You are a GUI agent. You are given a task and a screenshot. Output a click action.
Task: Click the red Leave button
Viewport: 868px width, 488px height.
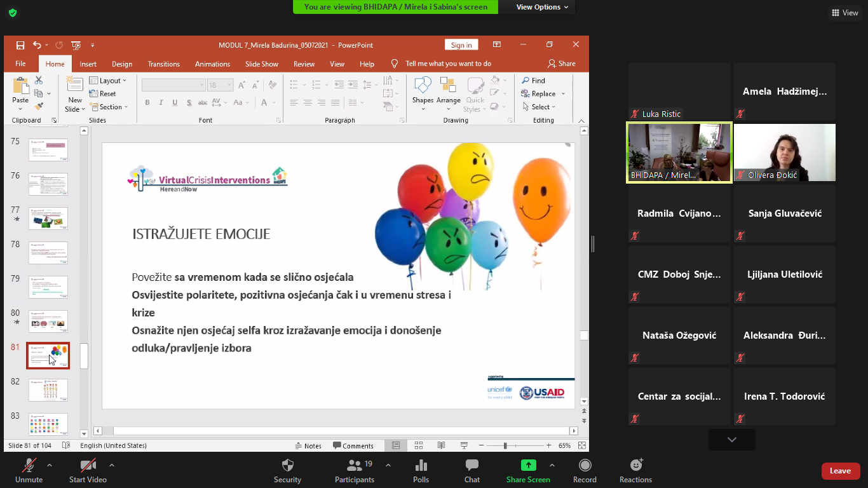pos(840,471)
